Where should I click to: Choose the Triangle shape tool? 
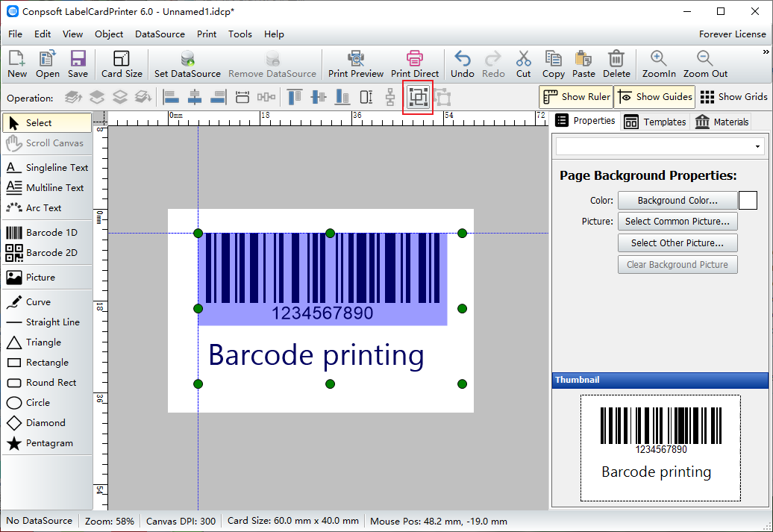click(47, 342)
